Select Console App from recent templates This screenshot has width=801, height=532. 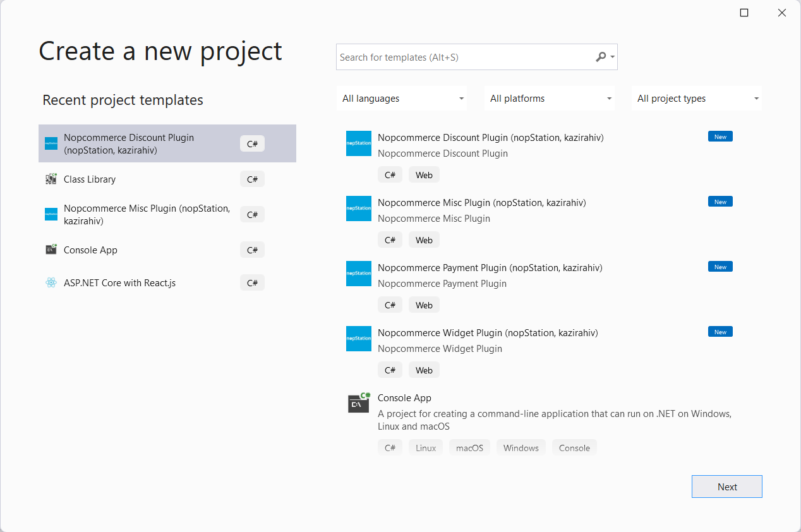click(167, 250)
